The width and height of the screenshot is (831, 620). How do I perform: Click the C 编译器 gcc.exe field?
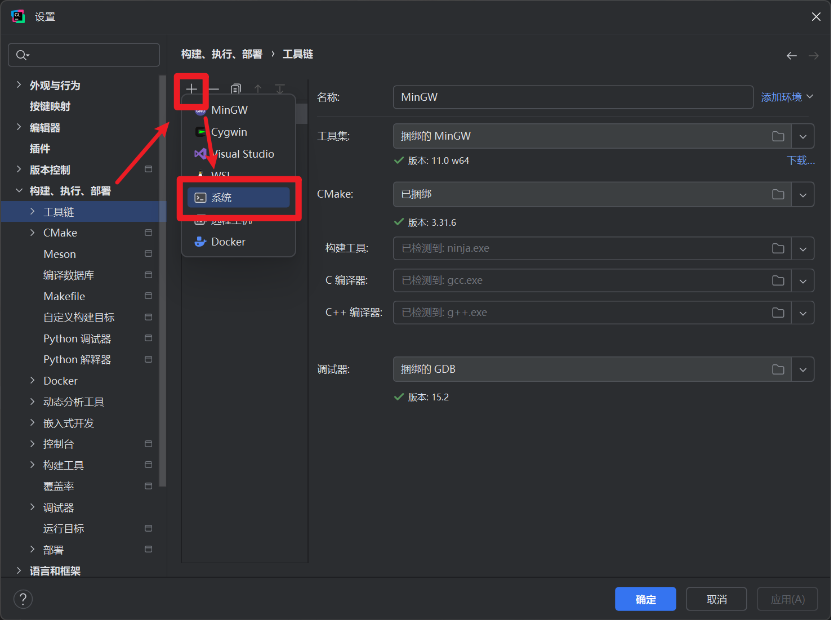[x=592, y=280]
